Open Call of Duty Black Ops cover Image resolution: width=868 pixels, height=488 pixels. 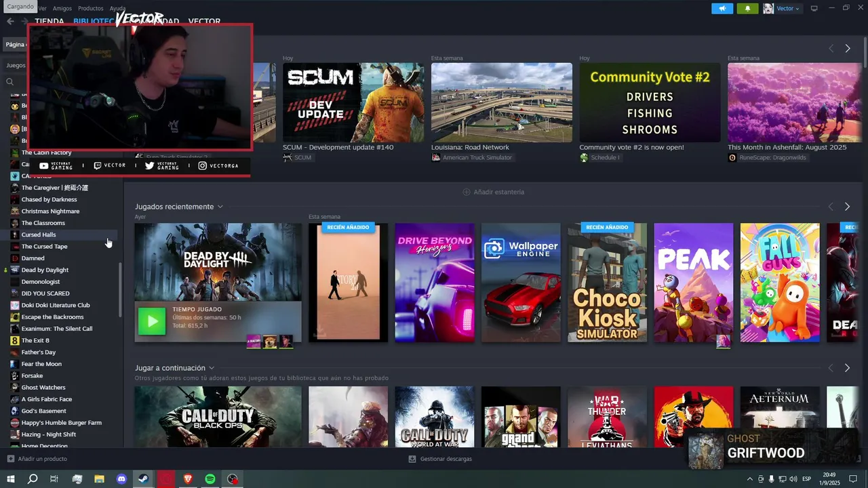(x=218, y=417)
